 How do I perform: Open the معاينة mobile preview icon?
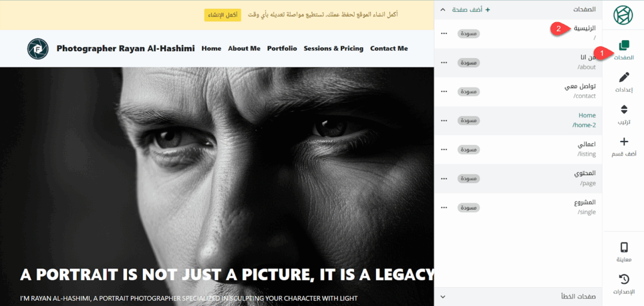click(624, 247)
